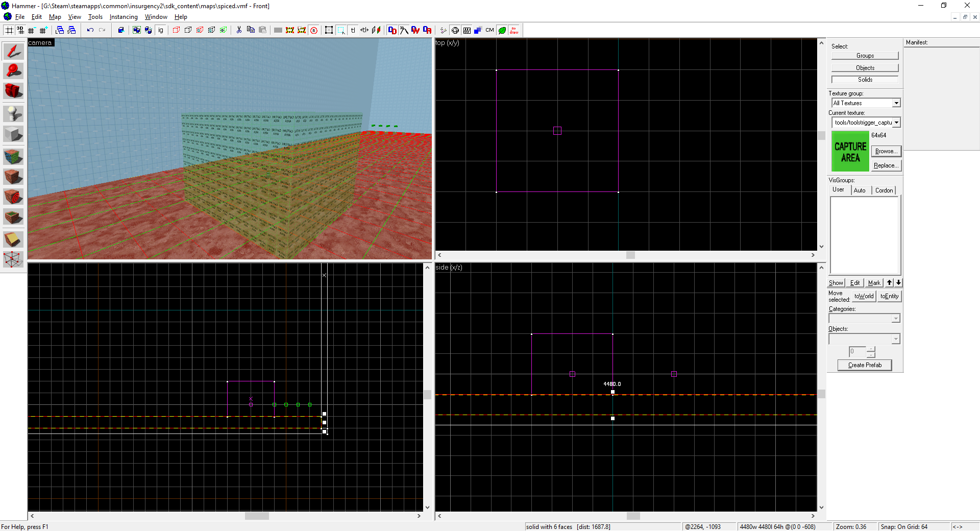Toggle the no draw button
This screenshot has width=980, height=531.
coord(514,30)
